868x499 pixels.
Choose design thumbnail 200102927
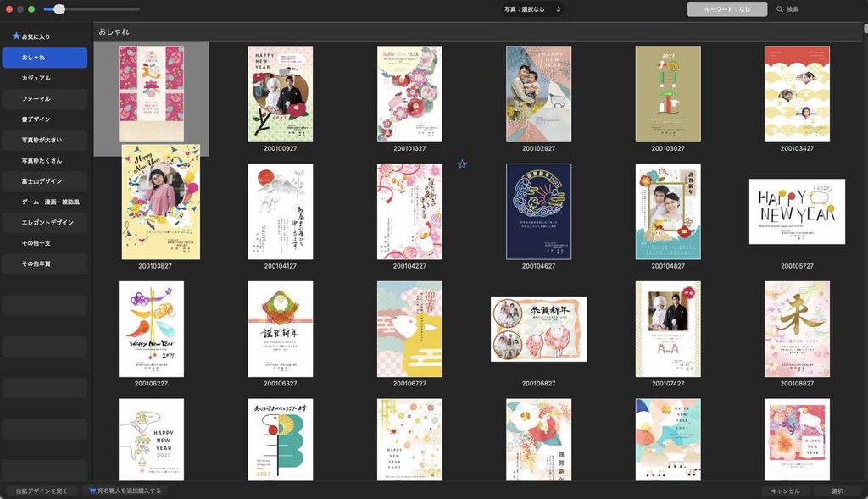[538, 94]
